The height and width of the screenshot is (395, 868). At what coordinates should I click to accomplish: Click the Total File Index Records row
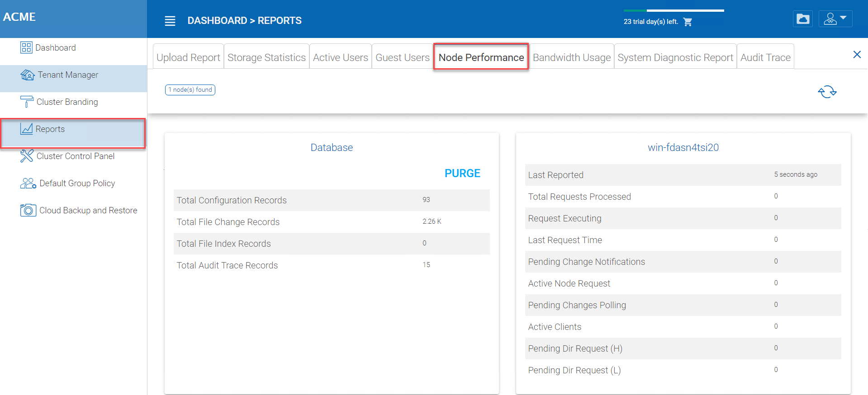coord(332,244)
